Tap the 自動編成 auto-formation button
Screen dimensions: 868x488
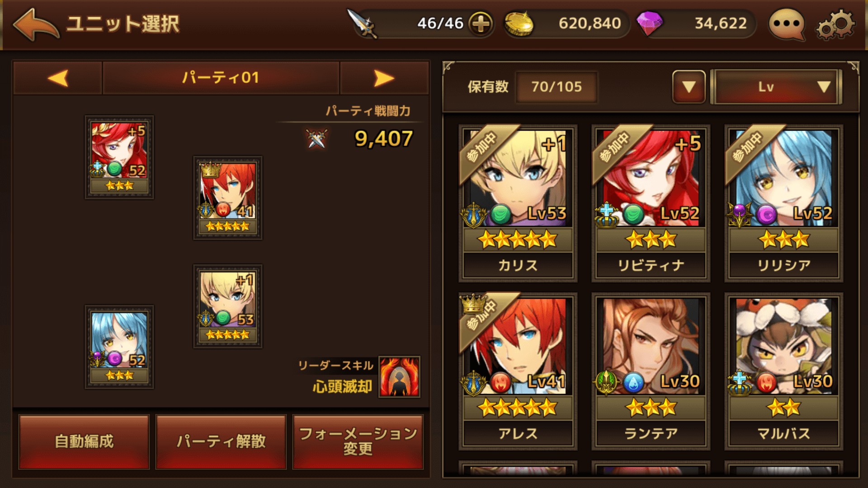coord(84,441)
